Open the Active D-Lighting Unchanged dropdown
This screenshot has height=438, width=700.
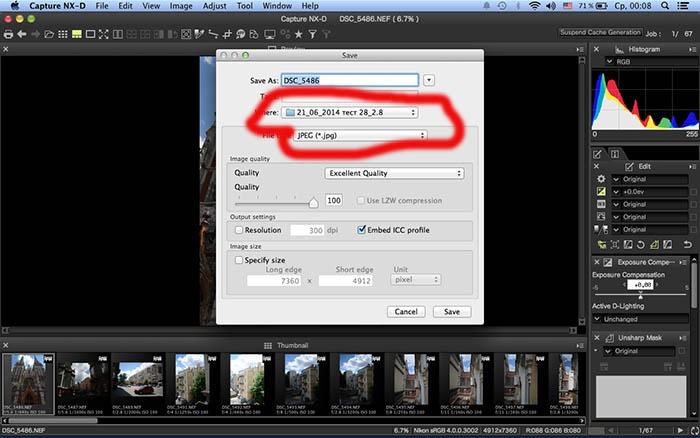(x=640, y=319)
